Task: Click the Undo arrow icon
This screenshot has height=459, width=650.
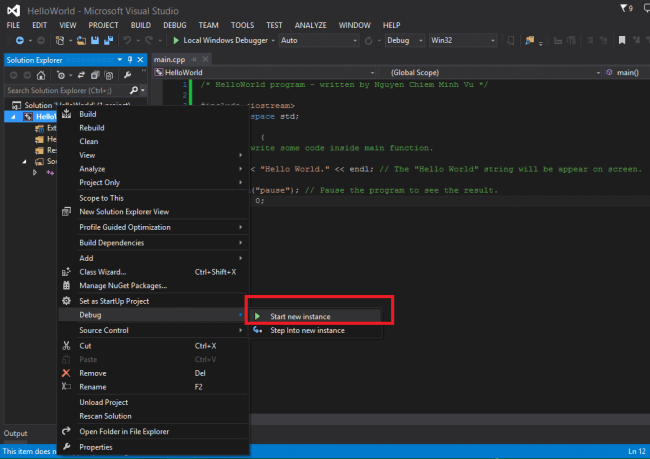Action: [127, 40]
